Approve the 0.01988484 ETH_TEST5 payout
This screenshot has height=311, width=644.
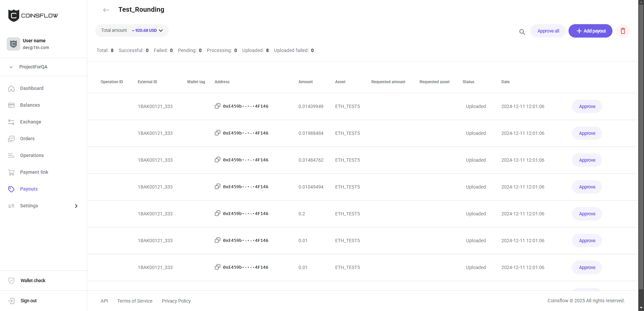tap(587, 133)
